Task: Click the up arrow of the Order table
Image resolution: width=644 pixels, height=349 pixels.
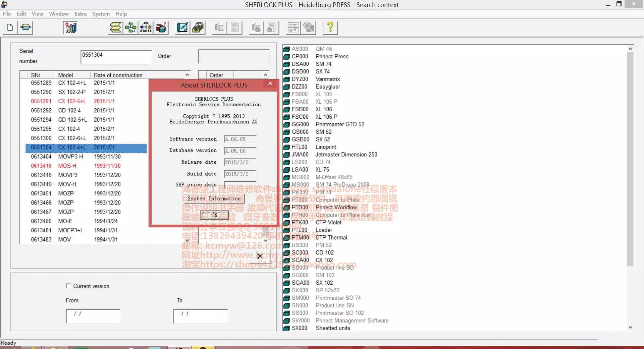Action: coord(266,75)
